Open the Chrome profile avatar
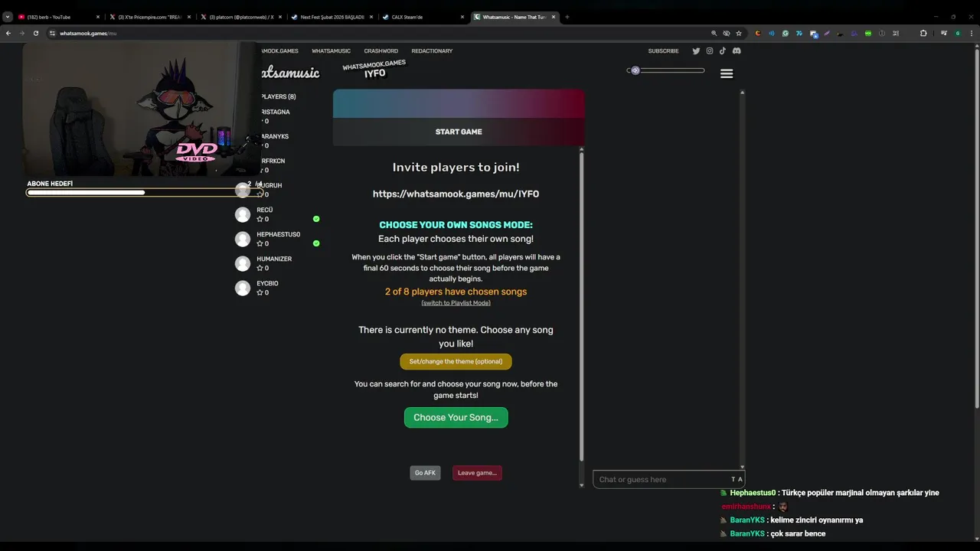 [958, 34]
